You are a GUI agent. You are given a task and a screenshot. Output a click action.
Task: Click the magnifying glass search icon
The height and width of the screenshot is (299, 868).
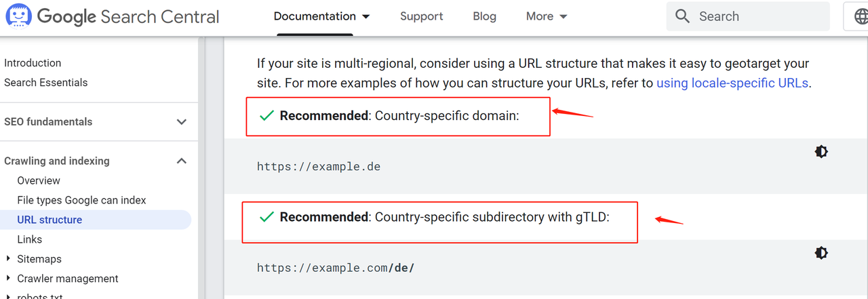click(683, 16)
